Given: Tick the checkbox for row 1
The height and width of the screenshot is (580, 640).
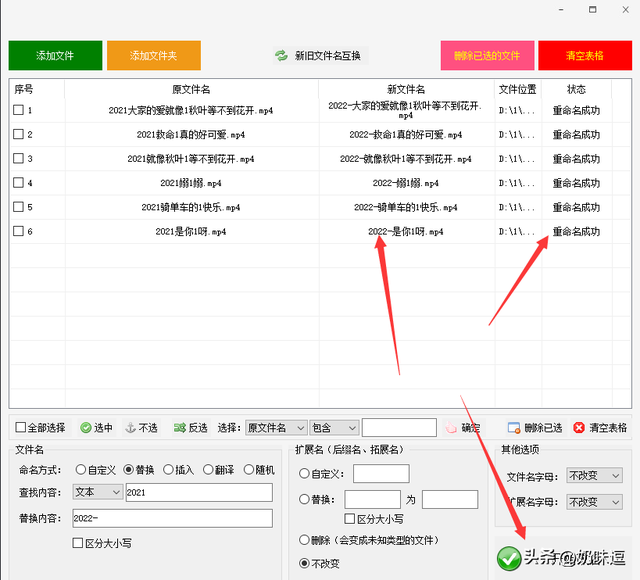Looking at the screenshot, I should (x=18, y=110).
